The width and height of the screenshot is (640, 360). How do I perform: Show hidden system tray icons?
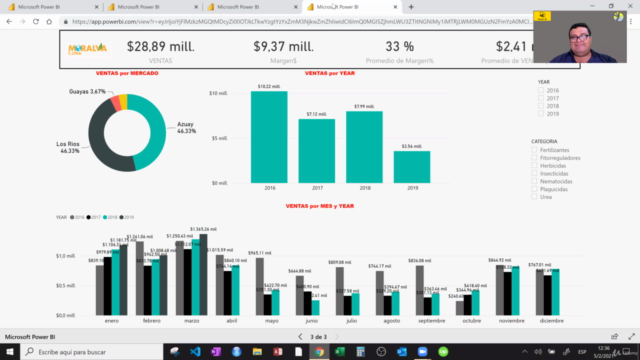pyautogui.click(x=524, y=351)
